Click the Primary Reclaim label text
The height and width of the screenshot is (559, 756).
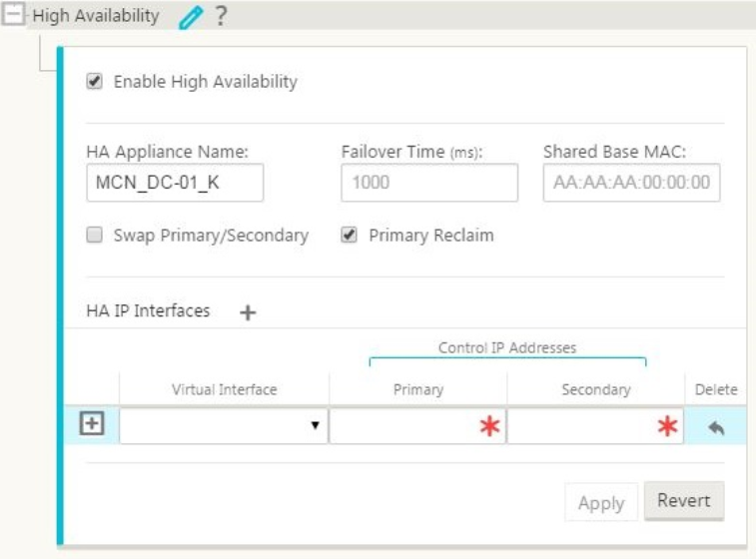pyautogui.click(x=431, y=236)
